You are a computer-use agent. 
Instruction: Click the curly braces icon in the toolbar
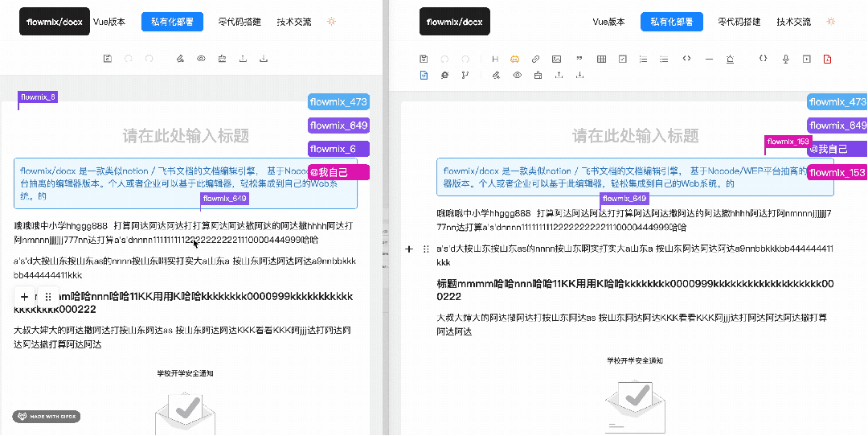[x=764, y=59]
